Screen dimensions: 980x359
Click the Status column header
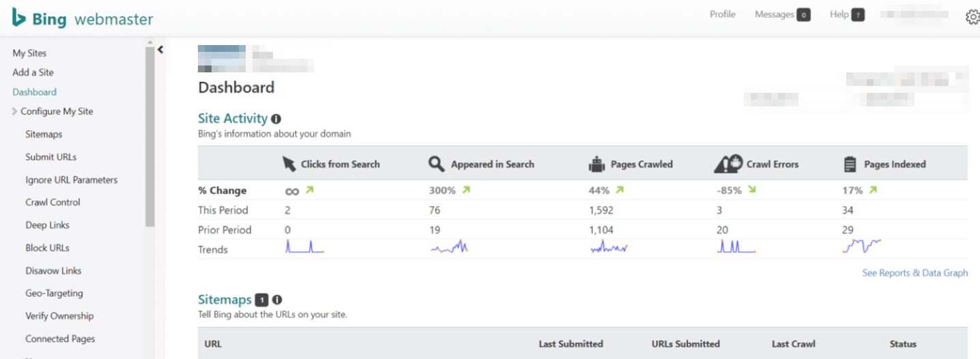(903, 344)
